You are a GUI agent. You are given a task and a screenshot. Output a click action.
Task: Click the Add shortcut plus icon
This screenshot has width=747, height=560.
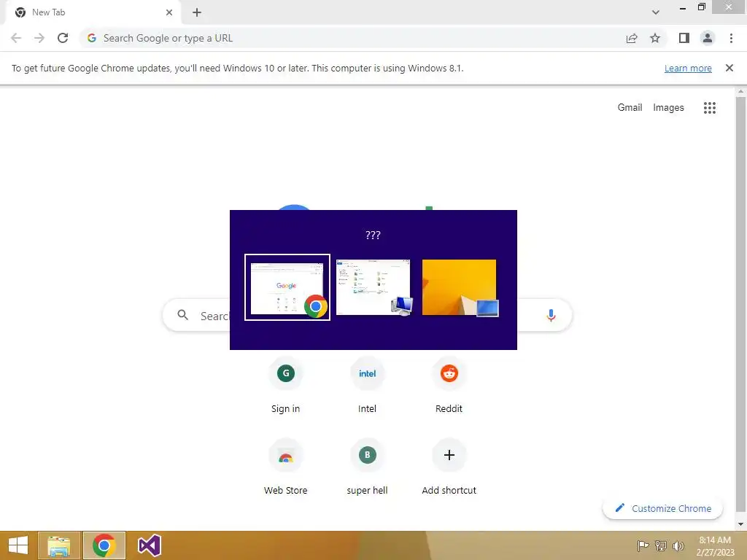(x=449, y=455)
